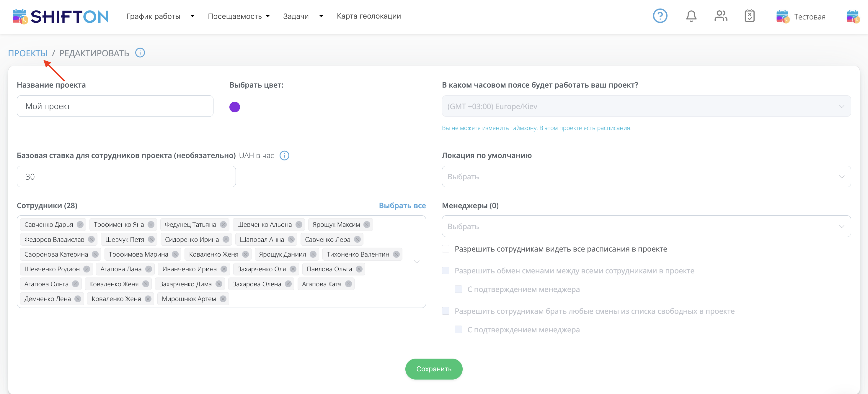
Task: Open Тестовая company switcher
Action: pyautogui.click(x=801, y=17)
